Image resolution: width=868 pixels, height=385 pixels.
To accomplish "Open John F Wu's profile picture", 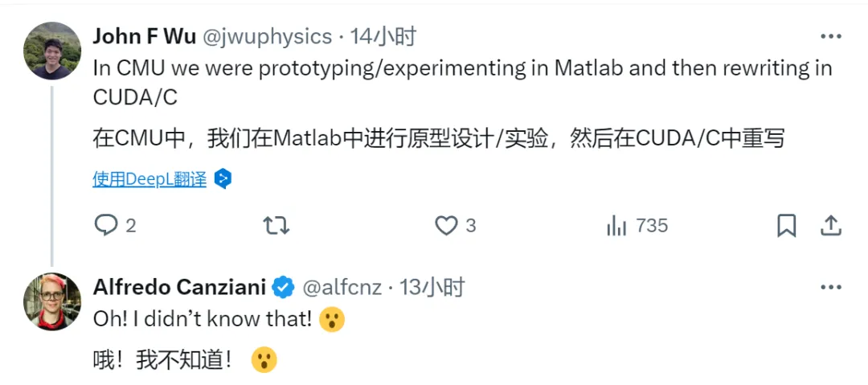I will click(x=52, y=51).
